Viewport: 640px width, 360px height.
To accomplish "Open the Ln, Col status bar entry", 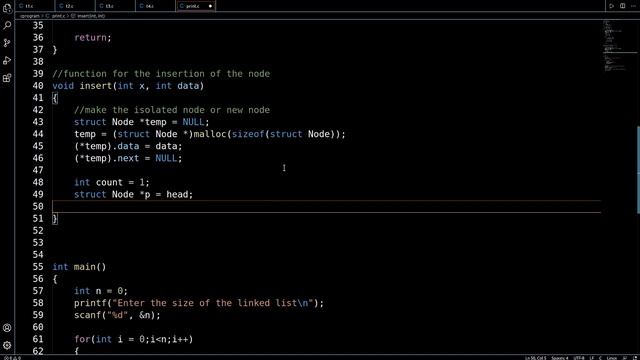I will (536, 358).
